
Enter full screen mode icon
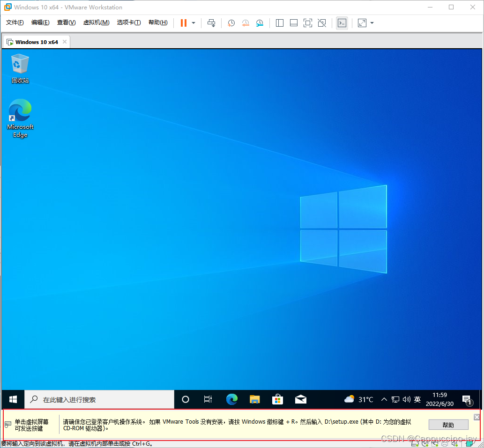(x=308, y=23)
